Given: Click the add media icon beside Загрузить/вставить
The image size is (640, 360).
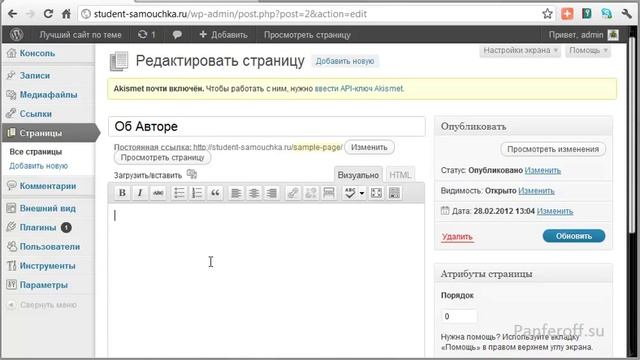Looking at the screenshot, I should click(x=192, y=174).
